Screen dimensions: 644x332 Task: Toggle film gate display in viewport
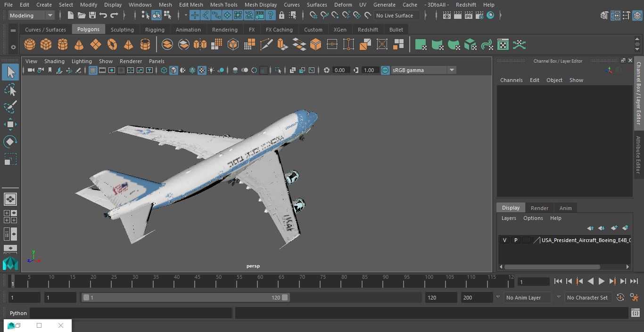coord(102,70)
